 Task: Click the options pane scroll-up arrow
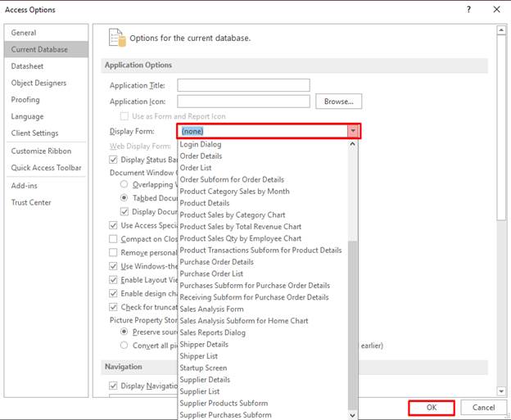click(x=501, y=30)
